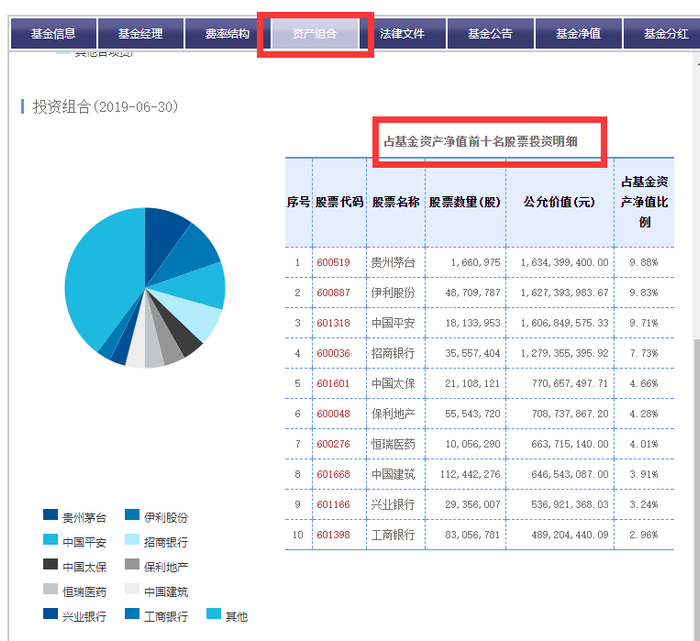Image resolution: width=700 pixels, height=641 pixels.
Task: Click the share count 1,660,975
Action: [x=475, y=262]
